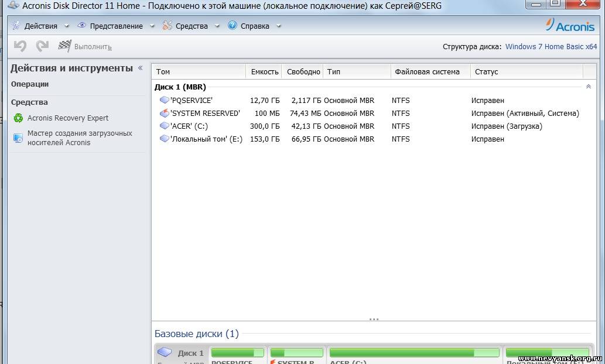605x364 pixels.
Task: Sort by the Тип column header
Action: point(357,72)
